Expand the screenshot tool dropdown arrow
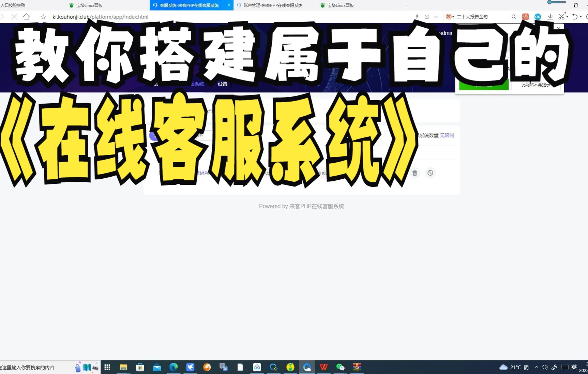The height and width of the screenshot is (374, 588). pyautogui.click(x=567, y=17)
